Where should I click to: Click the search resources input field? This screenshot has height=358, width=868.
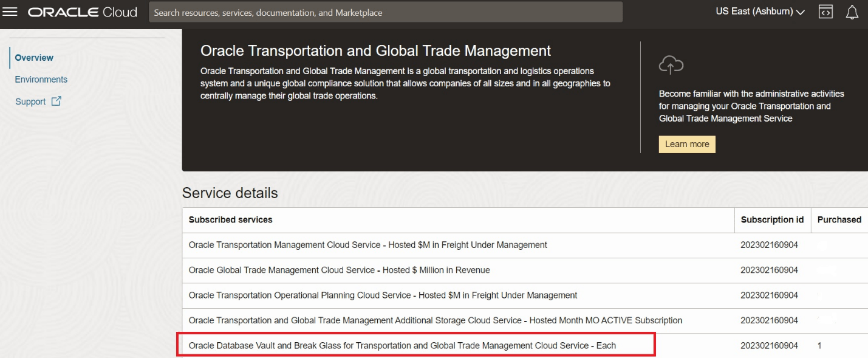tap(384, 12)
